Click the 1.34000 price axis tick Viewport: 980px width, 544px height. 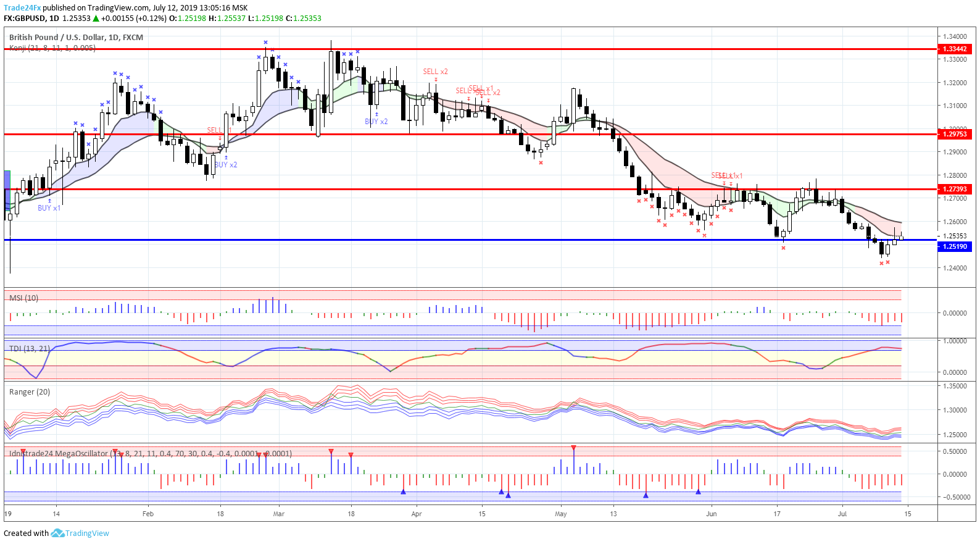click(x=955, y=36)
